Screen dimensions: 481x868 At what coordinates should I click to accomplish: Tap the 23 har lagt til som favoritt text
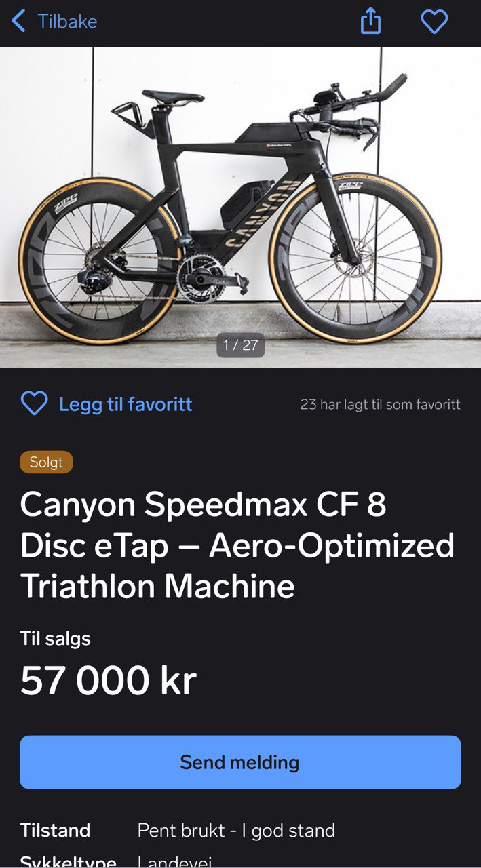point(380,405)
